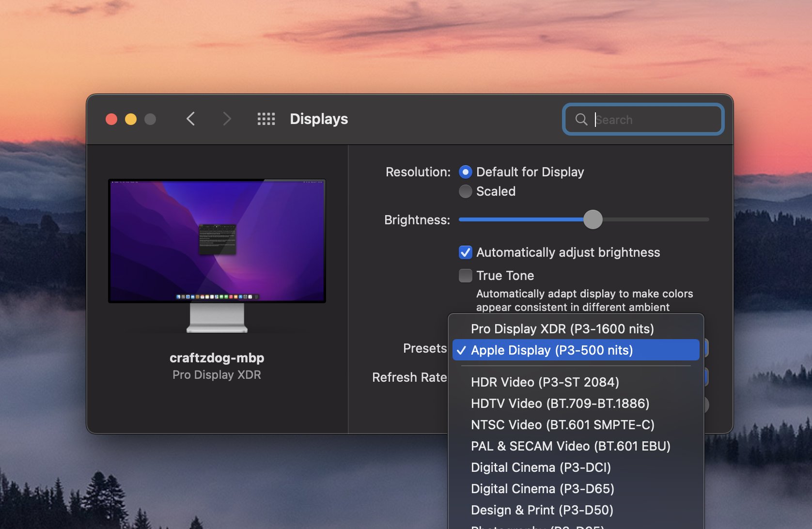Open the show-all preferences grid
Viewport: 812px width, 529px height.
(x=266, y=119)
